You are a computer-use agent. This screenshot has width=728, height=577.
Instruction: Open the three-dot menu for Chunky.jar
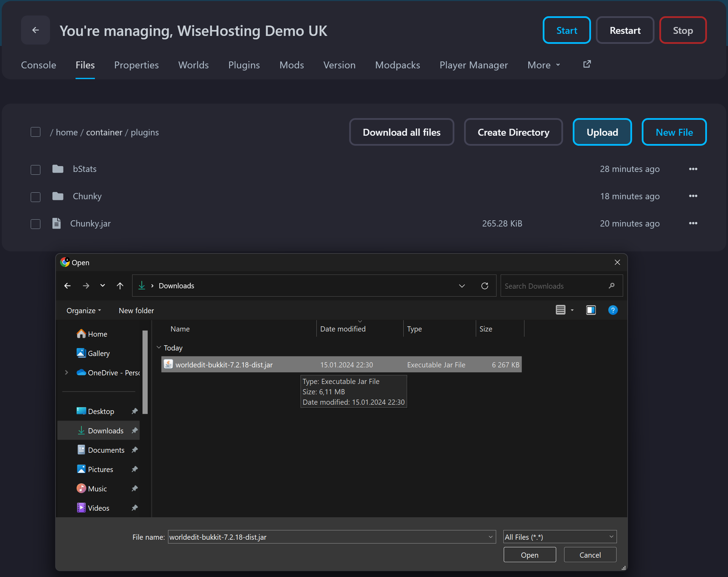[693, 223]
